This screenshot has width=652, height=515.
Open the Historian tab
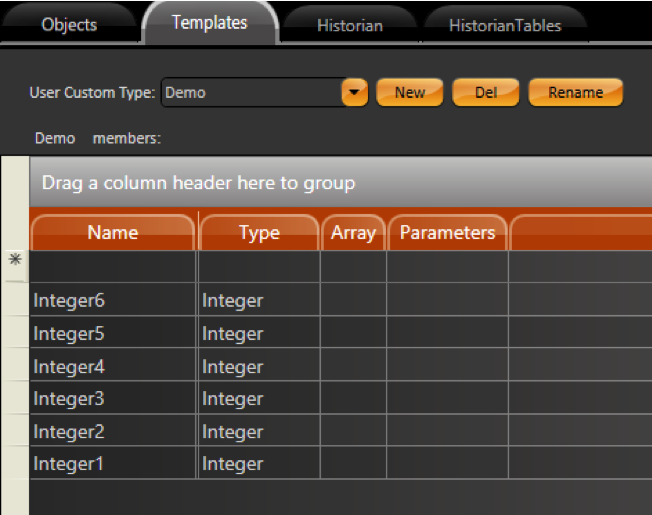tap(349, 25)
